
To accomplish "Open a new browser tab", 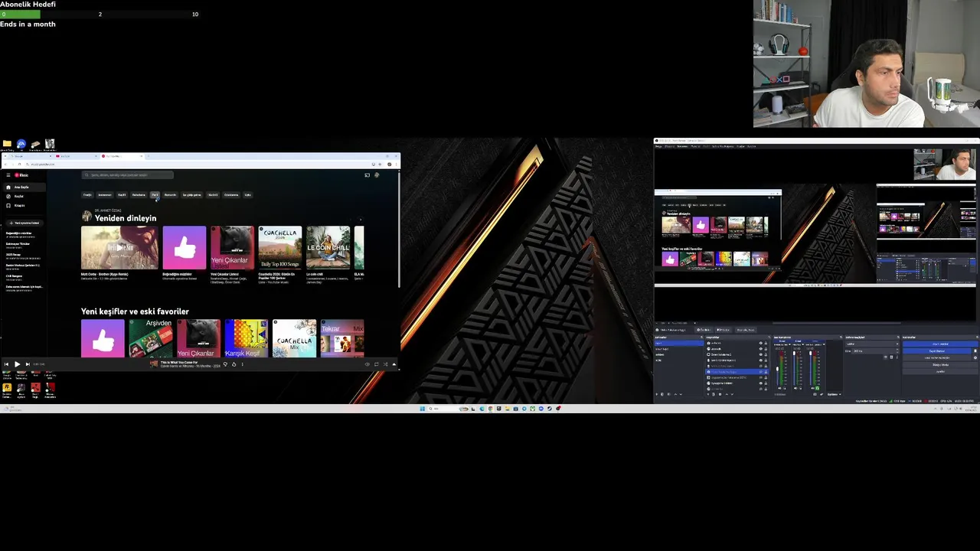I will (149, 156).
